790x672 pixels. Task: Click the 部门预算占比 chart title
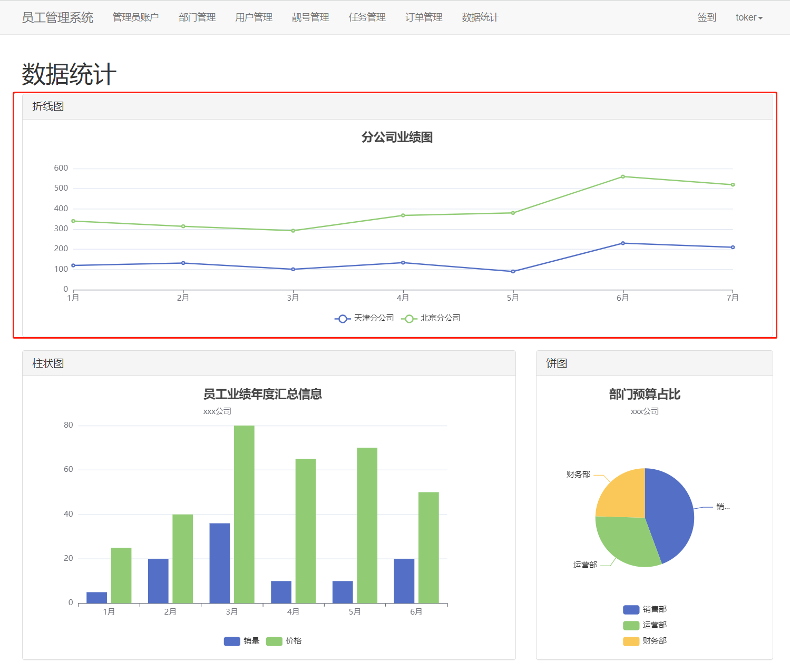[x=645, y=394]
